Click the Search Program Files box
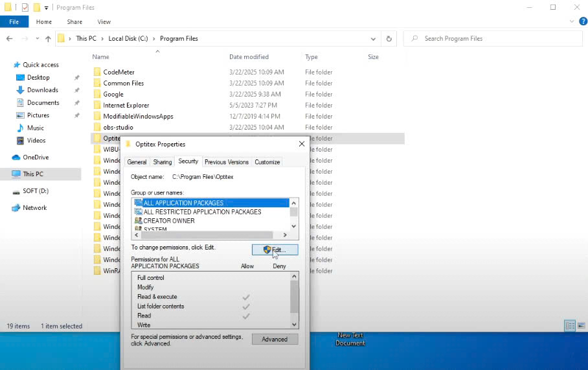 [495, 39]
